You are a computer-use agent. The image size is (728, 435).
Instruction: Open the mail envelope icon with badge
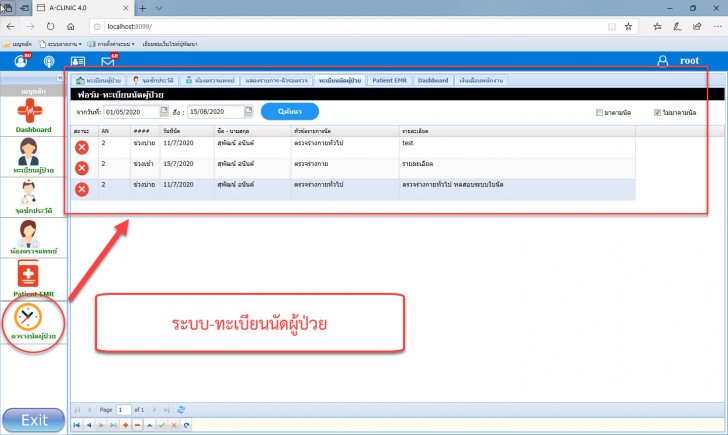pos(108,60)
